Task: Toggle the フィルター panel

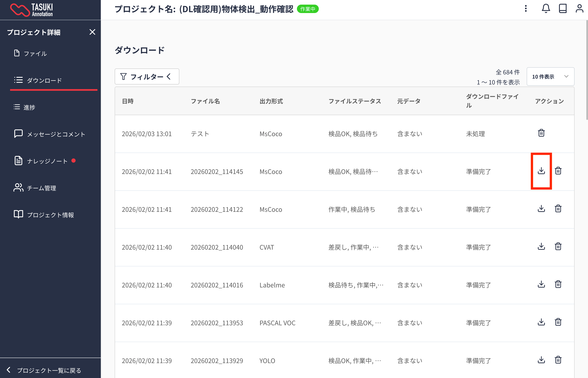Action: point(147,76)
